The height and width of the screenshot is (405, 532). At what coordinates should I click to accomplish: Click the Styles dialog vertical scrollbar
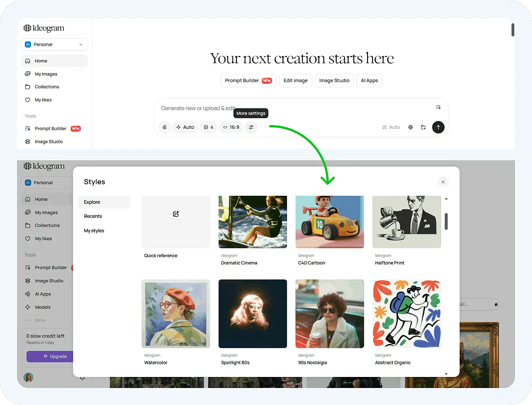(446, 221)
